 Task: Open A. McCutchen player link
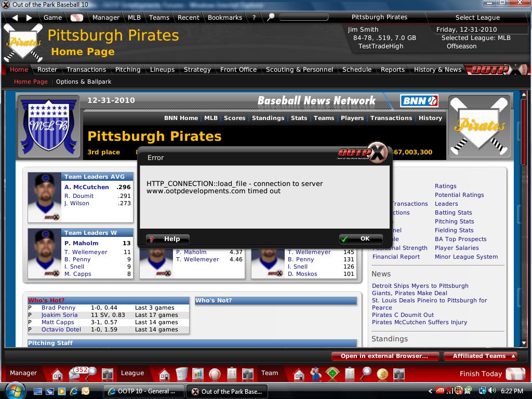(87, 187)
